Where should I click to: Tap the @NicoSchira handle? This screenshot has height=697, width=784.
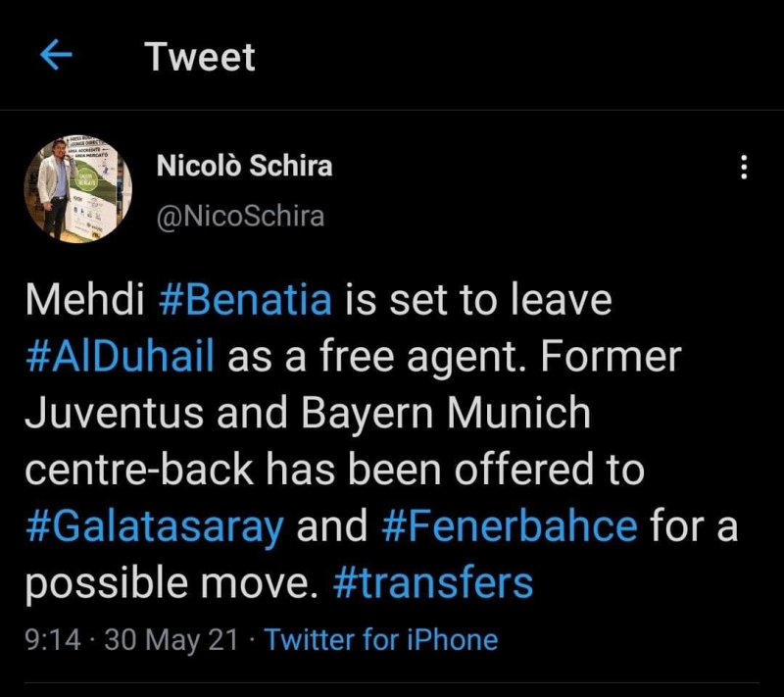tap(239, 215)
